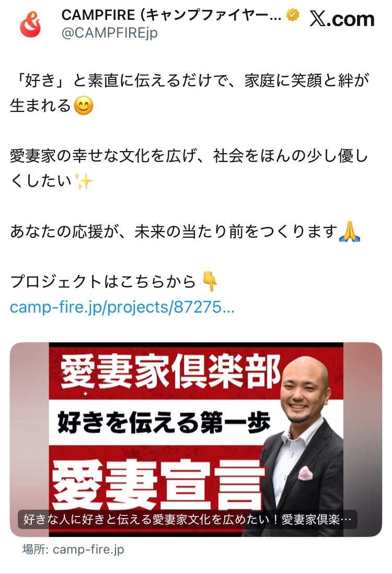Open the 愛妻家倶楽部 link preview card
Viewport: 392px width, 574px height.
pyautogui.click(x=196, y=439)
